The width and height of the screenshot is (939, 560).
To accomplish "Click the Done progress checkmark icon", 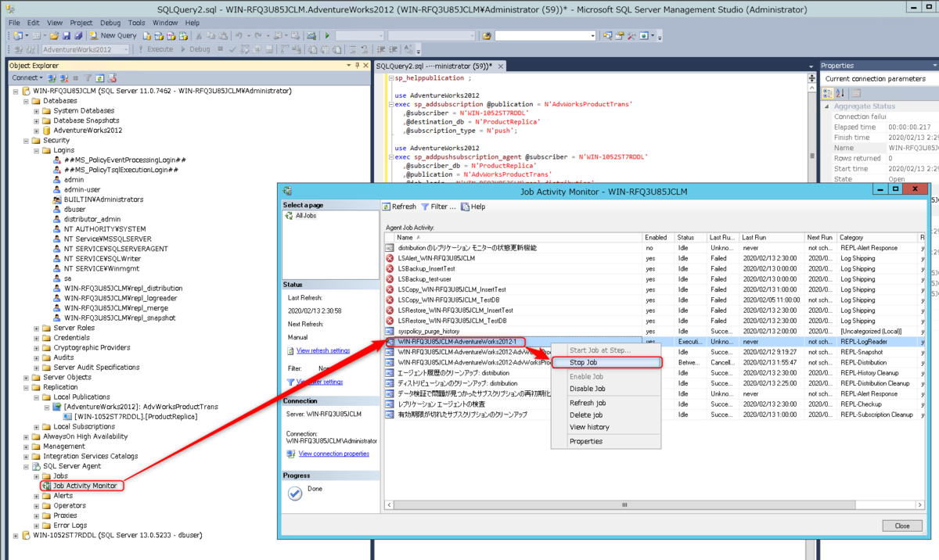I will point(295,493).
